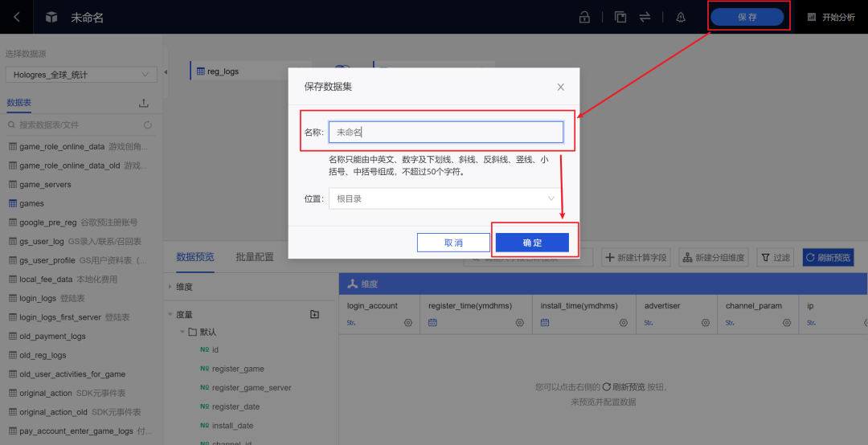
Task: Open the Hologres_全球_统计 data source dropdown
Action: click(81, 74)
